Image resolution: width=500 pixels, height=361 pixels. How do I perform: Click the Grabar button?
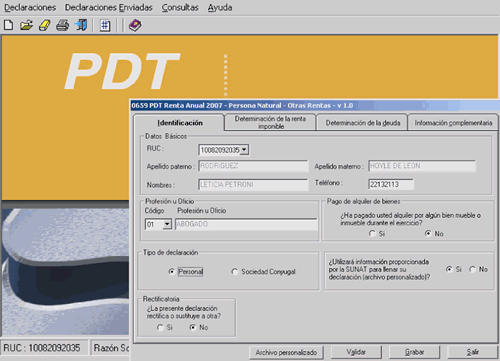click(x=414, y=352)
